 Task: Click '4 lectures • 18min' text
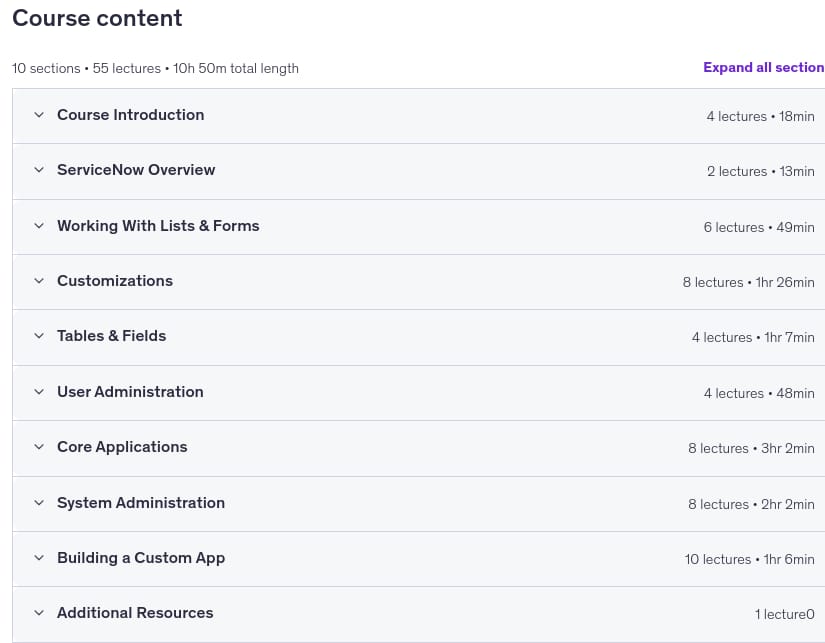coord(760,116)
